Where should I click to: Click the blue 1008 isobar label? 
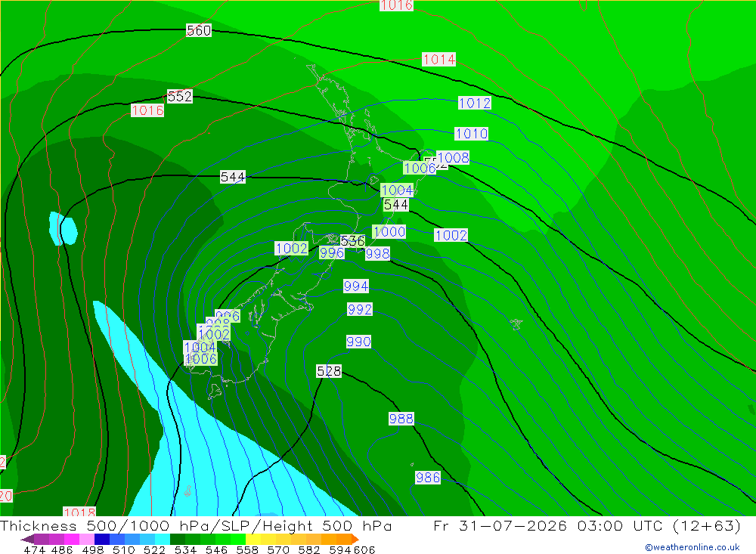(x=453, y=158)
